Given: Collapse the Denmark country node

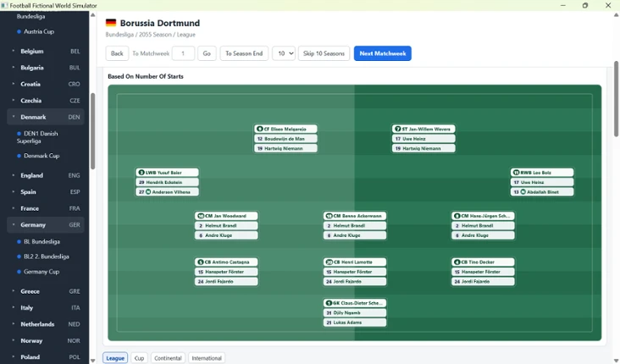Looking at the screenshot, I should 13,117.
